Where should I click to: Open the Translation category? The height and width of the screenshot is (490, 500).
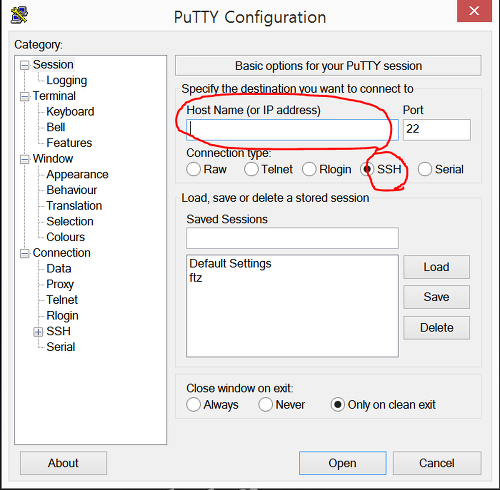click(x=74, y=206)
